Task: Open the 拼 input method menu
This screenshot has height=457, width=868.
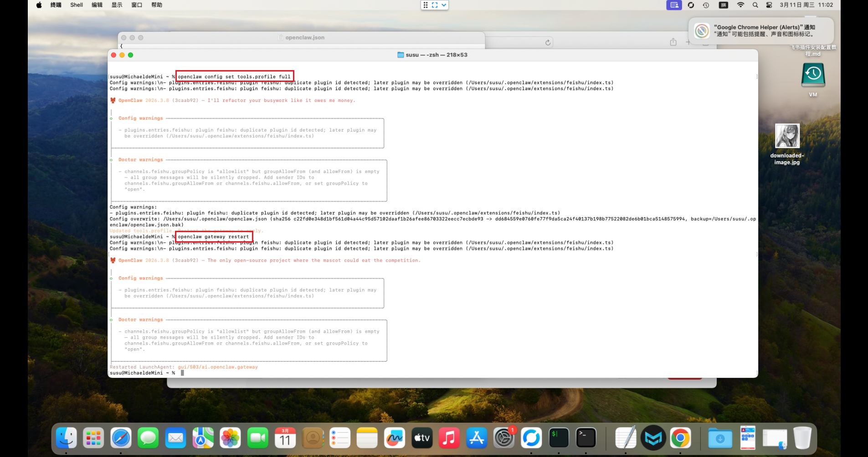Action: [723, 5]
